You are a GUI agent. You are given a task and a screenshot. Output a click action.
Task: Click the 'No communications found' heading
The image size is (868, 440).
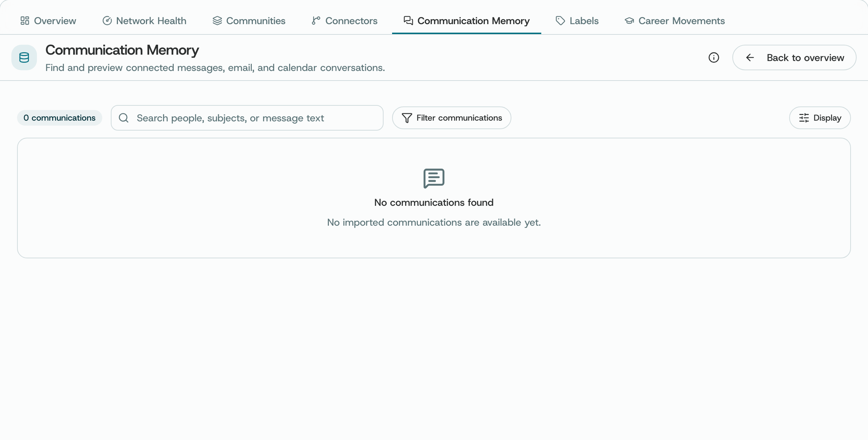(x=434, y=202)
